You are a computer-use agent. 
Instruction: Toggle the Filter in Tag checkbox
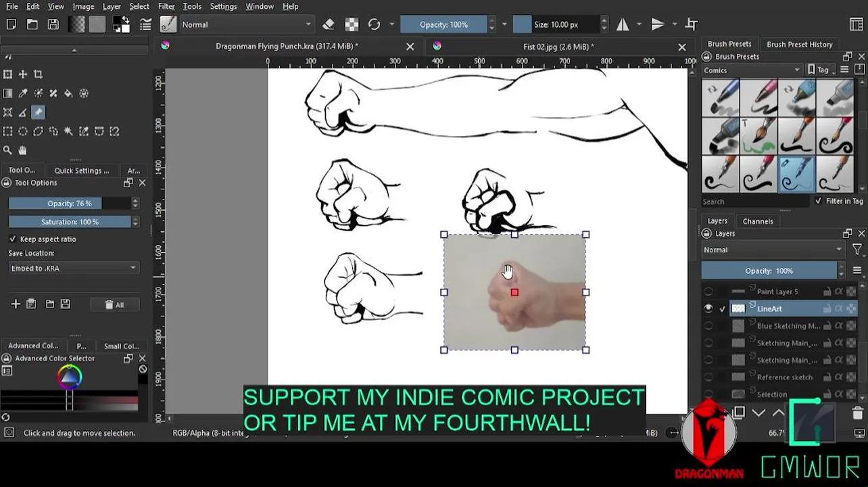819,201
